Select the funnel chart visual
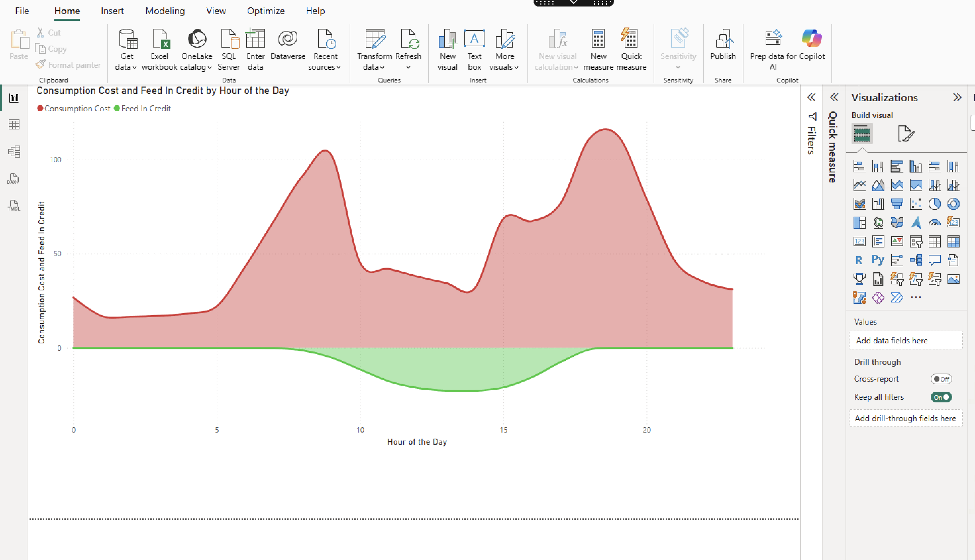Image resolution: width=975 pixels, height=560 pixels. click(897, 204)
